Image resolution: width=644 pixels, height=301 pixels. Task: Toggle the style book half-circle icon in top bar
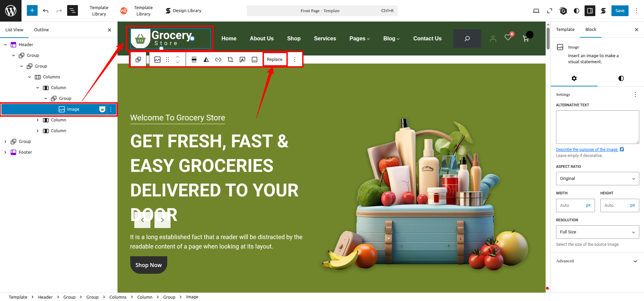[577, 11]
